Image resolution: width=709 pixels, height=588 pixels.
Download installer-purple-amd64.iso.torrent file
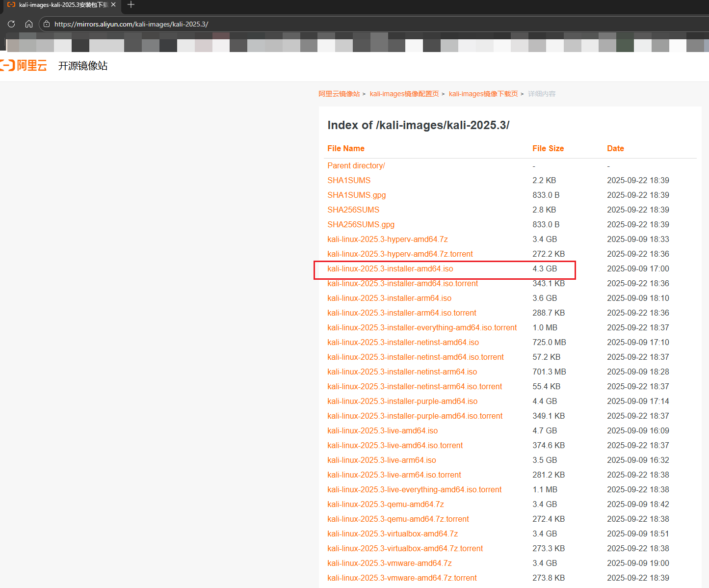(415, 416)
